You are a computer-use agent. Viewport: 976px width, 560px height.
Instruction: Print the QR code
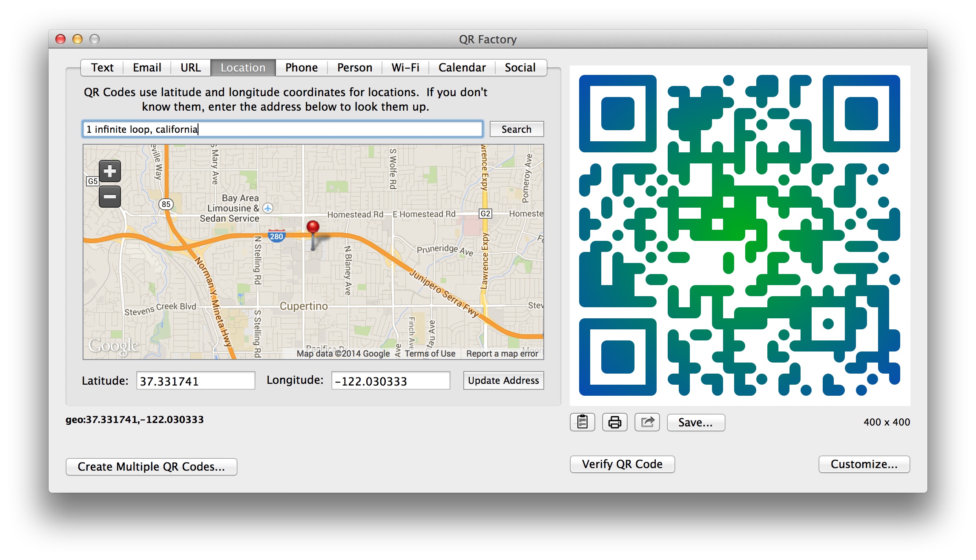coord(615,422)
